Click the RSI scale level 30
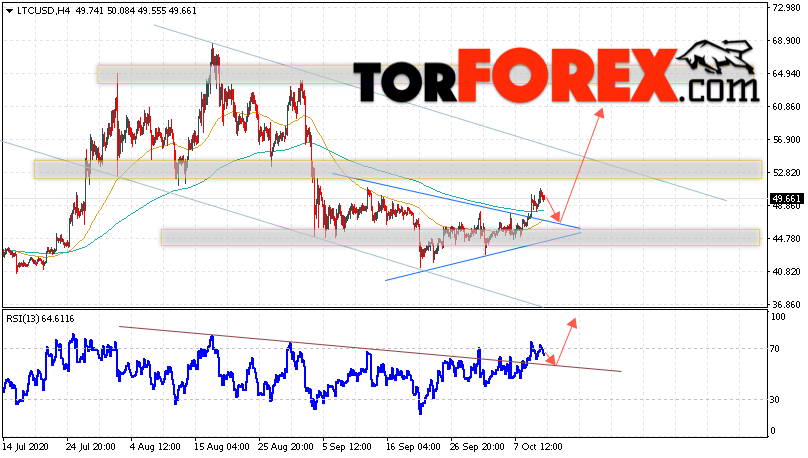The height and width of the screenshot is (458, 808). pos(775,400)
